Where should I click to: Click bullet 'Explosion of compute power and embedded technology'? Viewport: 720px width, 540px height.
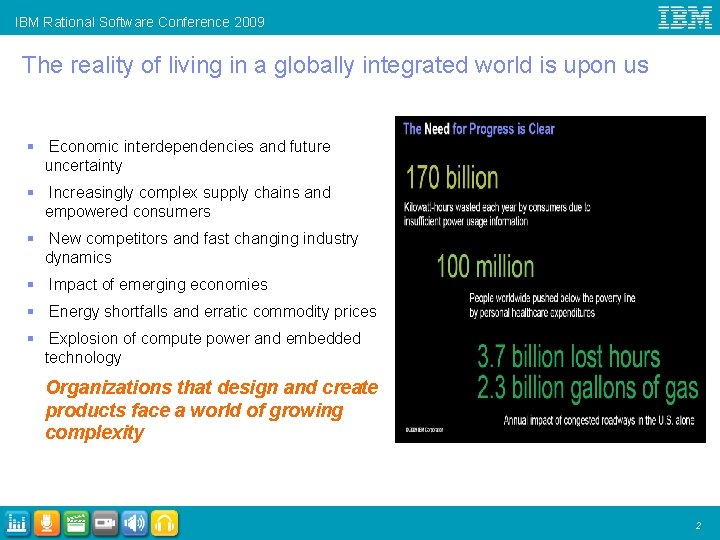tap(202, 348)
